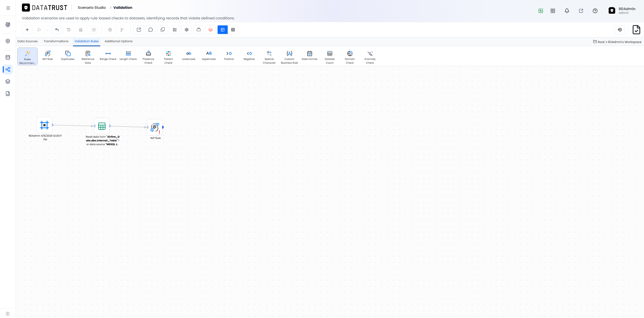Select the Special Character rule
The image size is (644, 318).
(x=269, y=57)
